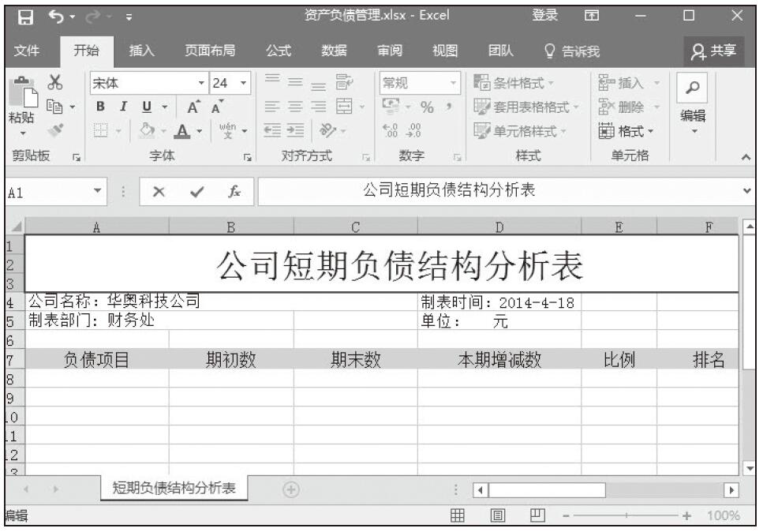The height and width of the screenshot is (532, 763).
Task: Click the font color A icon
Action: [x=183, y=131]
